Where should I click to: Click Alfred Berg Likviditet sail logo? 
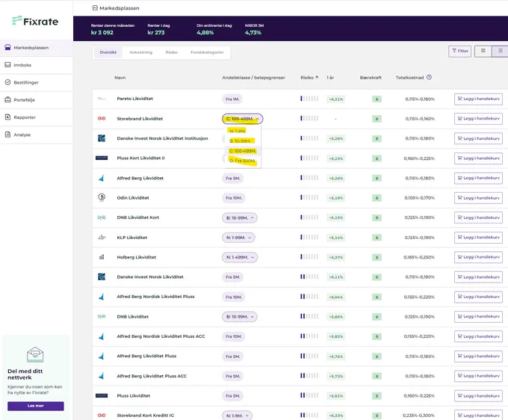[102, 179]
